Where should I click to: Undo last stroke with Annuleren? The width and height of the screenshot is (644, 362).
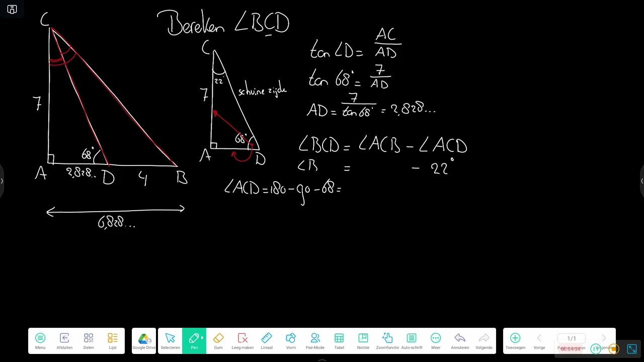(x=460, y=341)
